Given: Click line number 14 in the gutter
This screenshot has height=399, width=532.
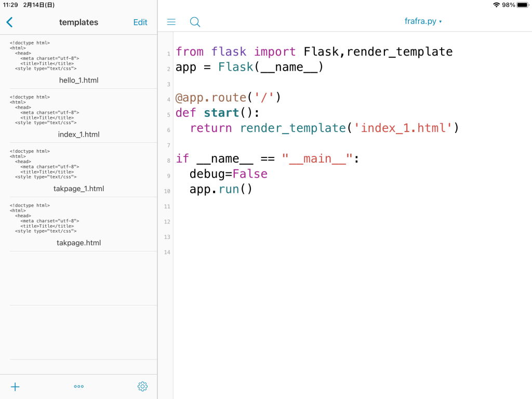Looking at the screenshot, I should pos(167,252).
